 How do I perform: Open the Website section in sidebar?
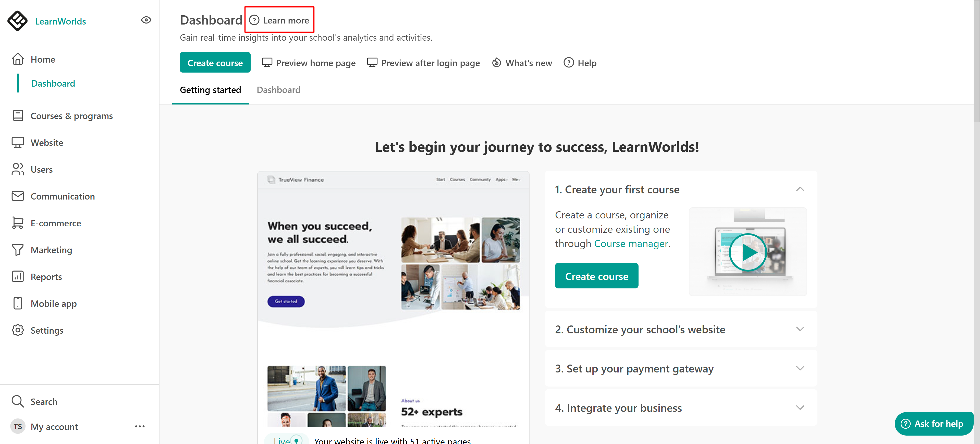click(46, 143)
